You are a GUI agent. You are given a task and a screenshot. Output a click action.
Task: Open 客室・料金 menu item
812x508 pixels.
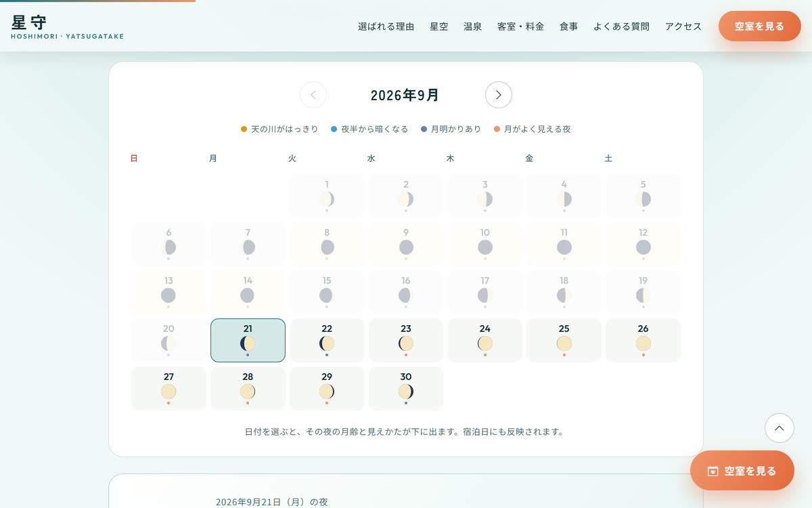point(520,26)
